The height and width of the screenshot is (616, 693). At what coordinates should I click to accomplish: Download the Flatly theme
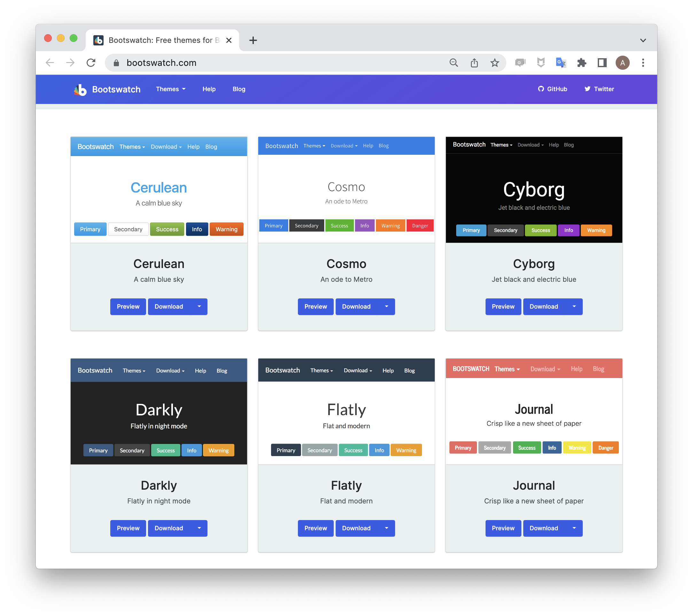356,528
